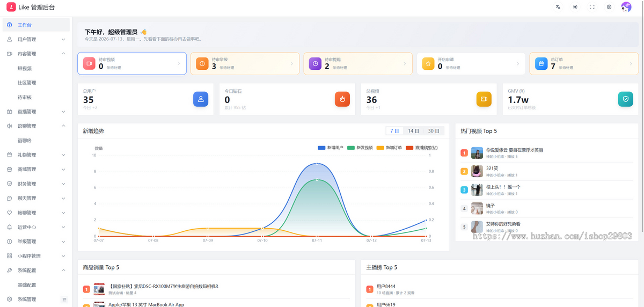Open the 待审提现 card arrow
The image size is (644, 307).
pos(405,63)
